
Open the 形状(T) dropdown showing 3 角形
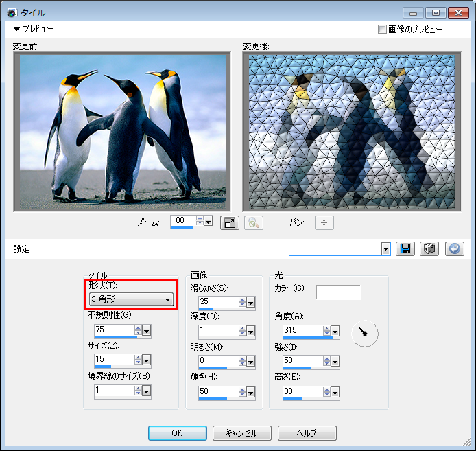click(x=131, y=299)
